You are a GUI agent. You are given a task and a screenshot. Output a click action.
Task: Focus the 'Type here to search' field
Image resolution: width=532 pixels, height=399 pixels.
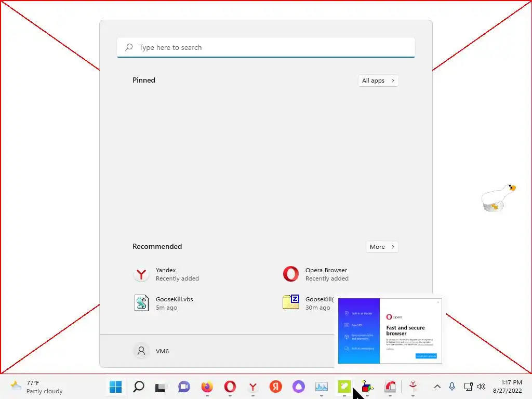[x=266, y=47]
